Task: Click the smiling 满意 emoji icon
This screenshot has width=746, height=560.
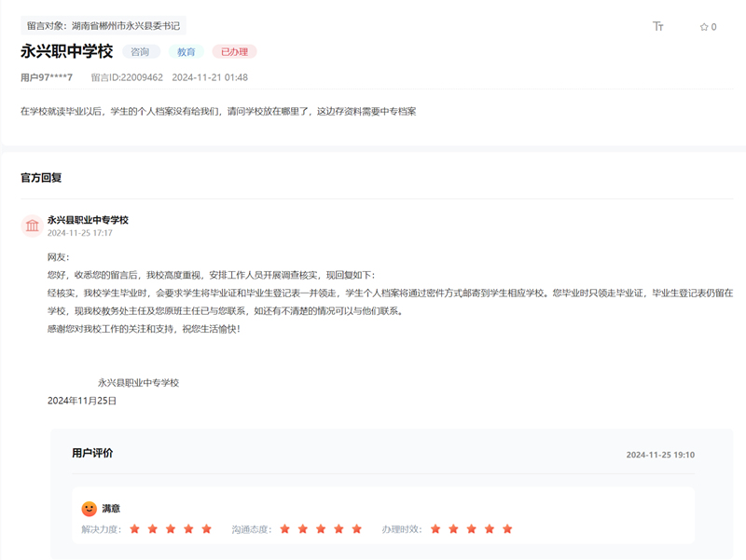Action: point(89,510)
